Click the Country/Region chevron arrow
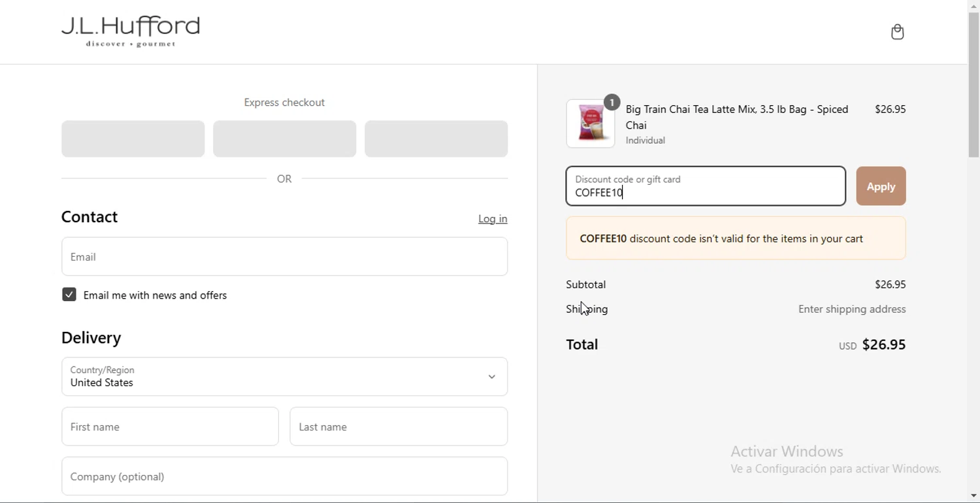980x503 pixels. click(x=492, y=378)
